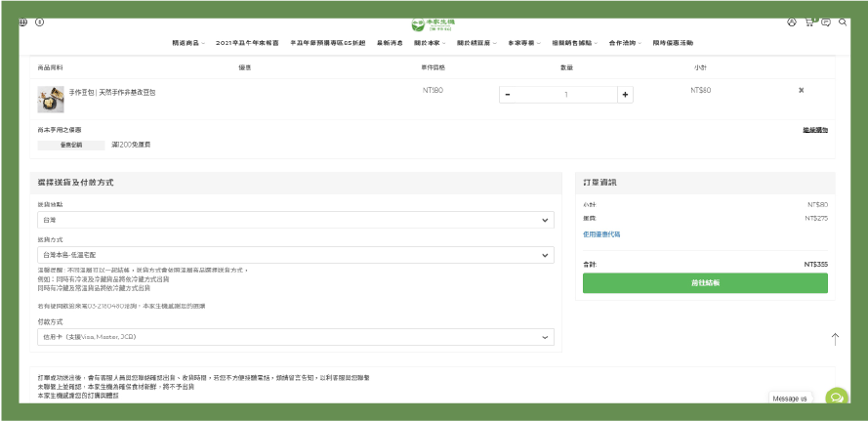Click the green 前往結帳 checkout button
868x421 pixels.
coord(705,282)
